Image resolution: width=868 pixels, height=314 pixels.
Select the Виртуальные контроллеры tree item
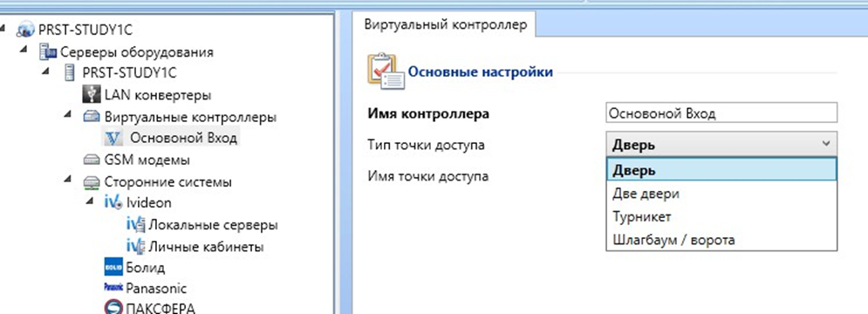pyautogui.click(x=190, y=118)
